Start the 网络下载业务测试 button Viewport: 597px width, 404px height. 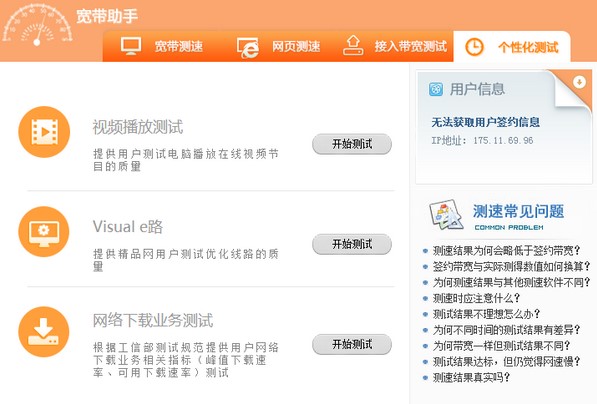(352, 344)
